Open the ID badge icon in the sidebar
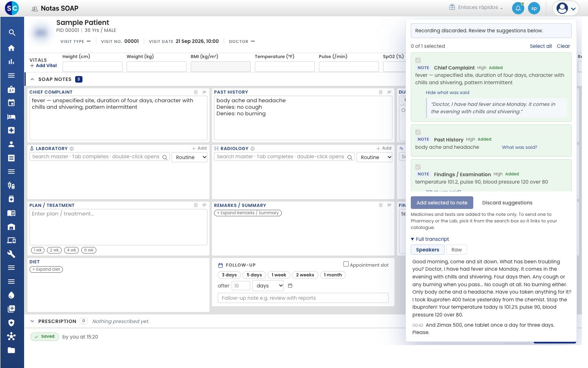 point(11,90)
